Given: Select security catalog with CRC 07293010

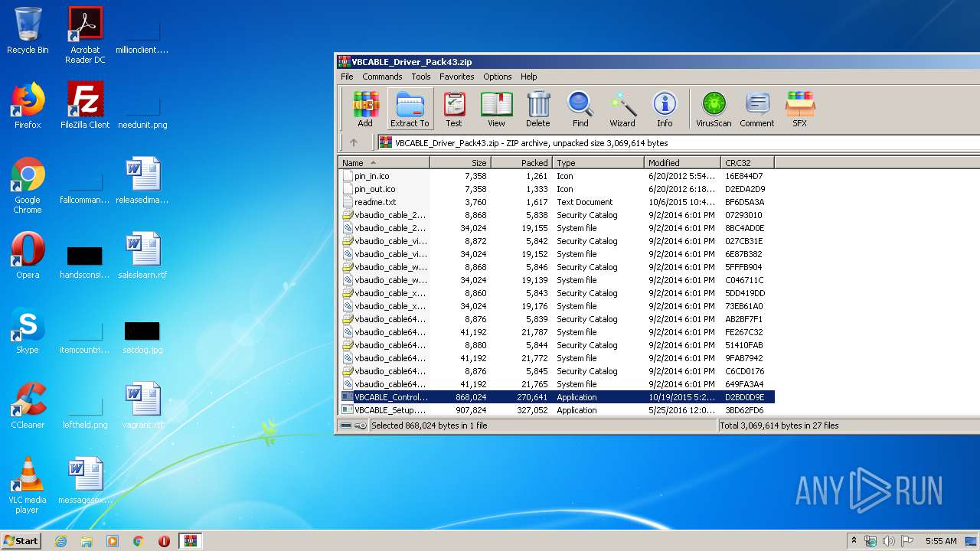Looking at the screenshot, I should pyautogui.click(x=557, y=215).
